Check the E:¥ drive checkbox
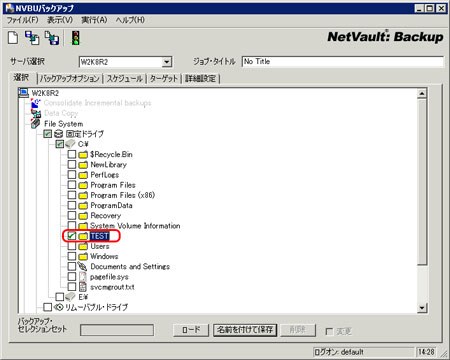The width and height of the screenshot is (450, 360). (60, 297)
